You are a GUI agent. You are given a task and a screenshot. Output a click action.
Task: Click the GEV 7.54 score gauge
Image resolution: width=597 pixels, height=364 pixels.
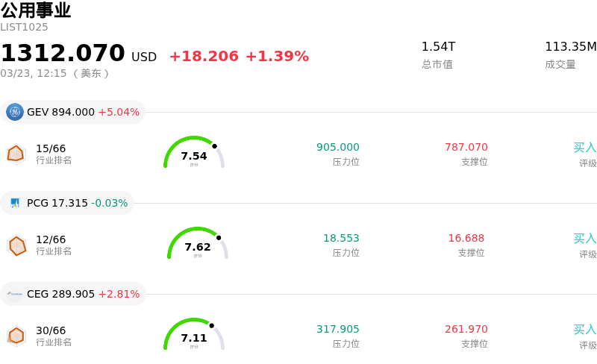pyautogui.click(x=194, y=154)
